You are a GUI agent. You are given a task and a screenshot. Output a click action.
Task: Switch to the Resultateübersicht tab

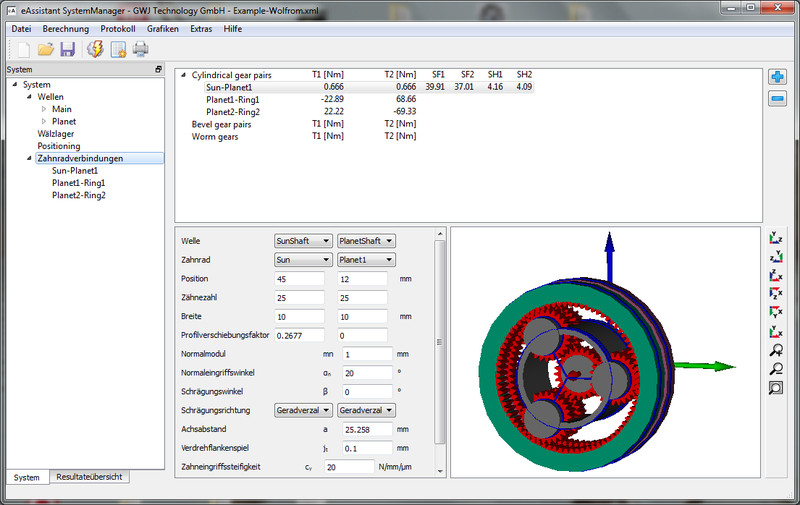pyautogui.click(x=89, y=477)
